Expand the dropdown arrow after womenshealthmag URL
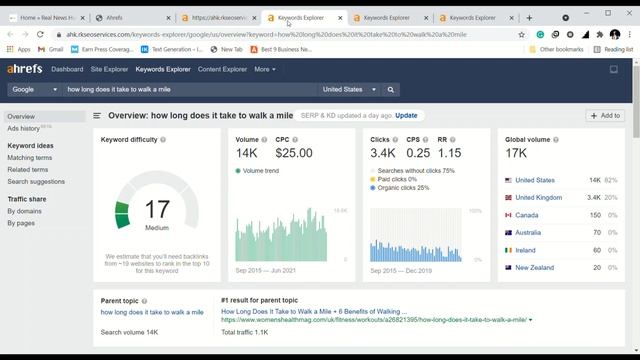Viewport: 640px width, 360px height. [x=531, y=320]
